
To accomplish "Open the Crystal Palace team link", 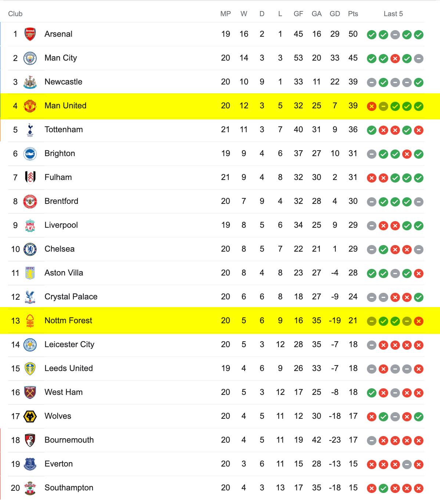I will (x=71, y=297).
